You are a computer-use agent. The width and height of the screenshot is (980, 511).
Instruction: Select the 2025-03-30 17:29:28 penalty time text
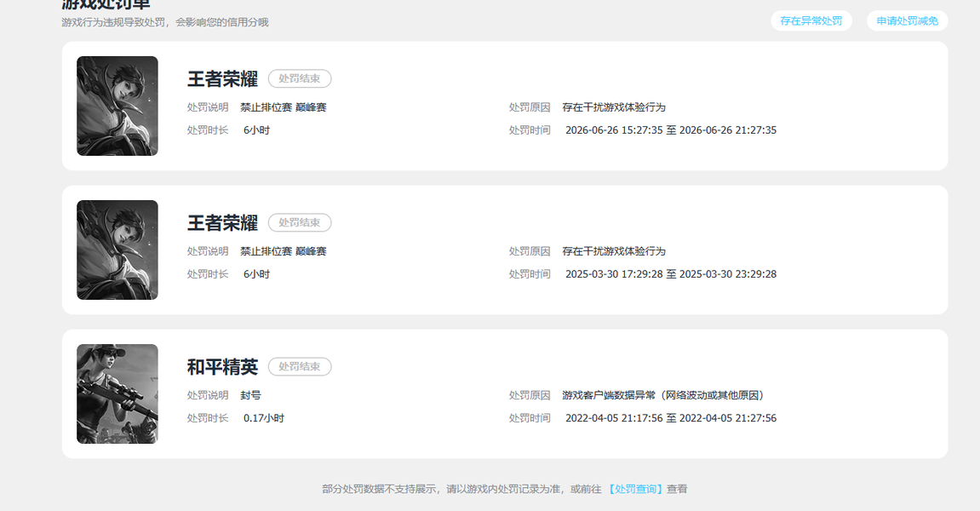click(x=614, y=274)
